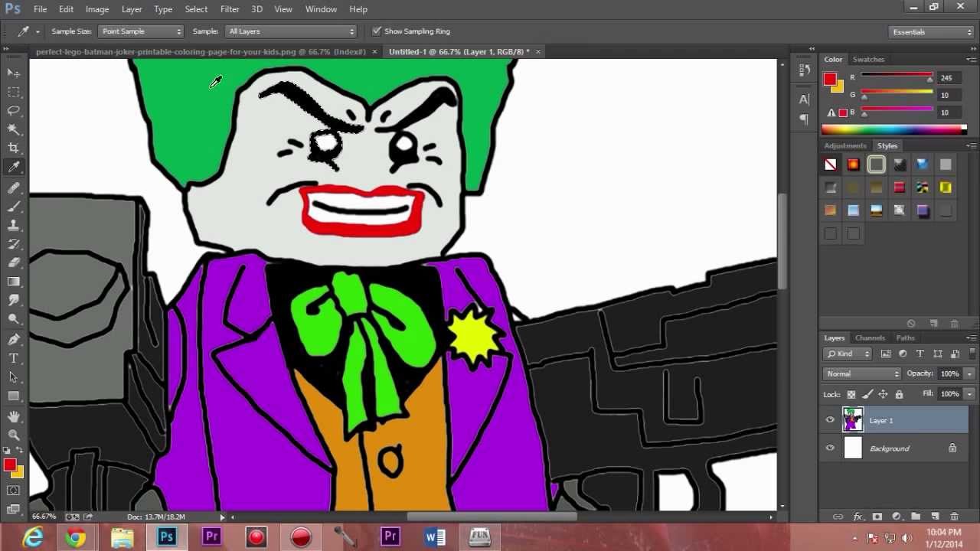The image size is (980, 551).
Task: Open the Essentials workspace dropdown
Action: point(932,32)
